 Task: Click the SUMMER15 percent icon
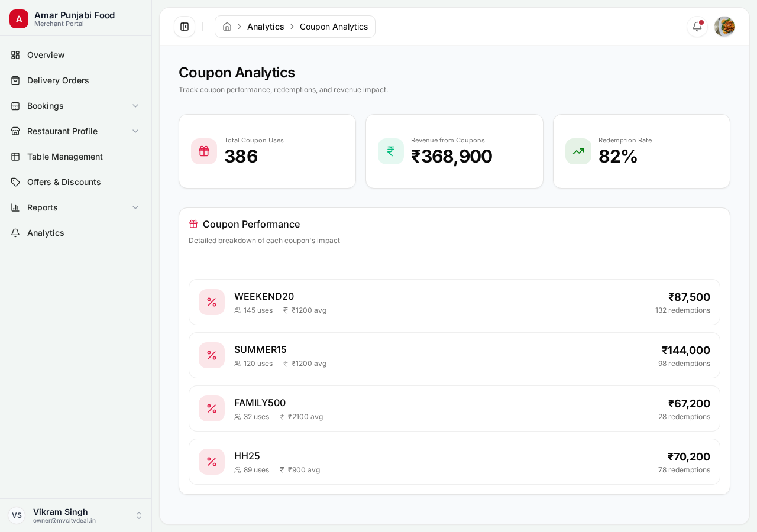[x=212, y=355]
